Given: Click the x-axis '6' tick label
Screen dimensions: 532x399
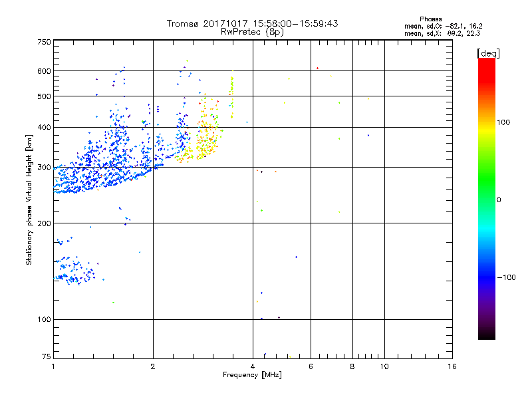Looking at the screenshot, I should tap(311, 366).
